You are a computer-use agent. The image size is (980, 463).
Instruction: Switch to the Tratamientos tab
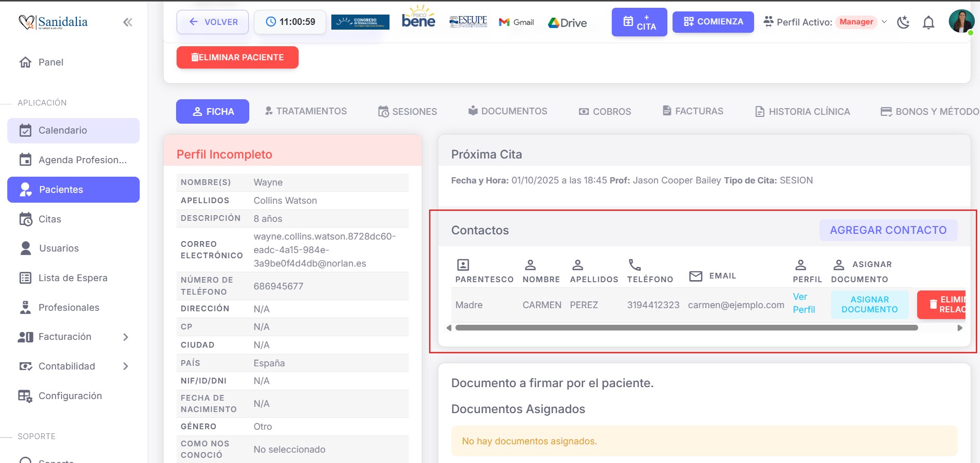coord(305,111)
